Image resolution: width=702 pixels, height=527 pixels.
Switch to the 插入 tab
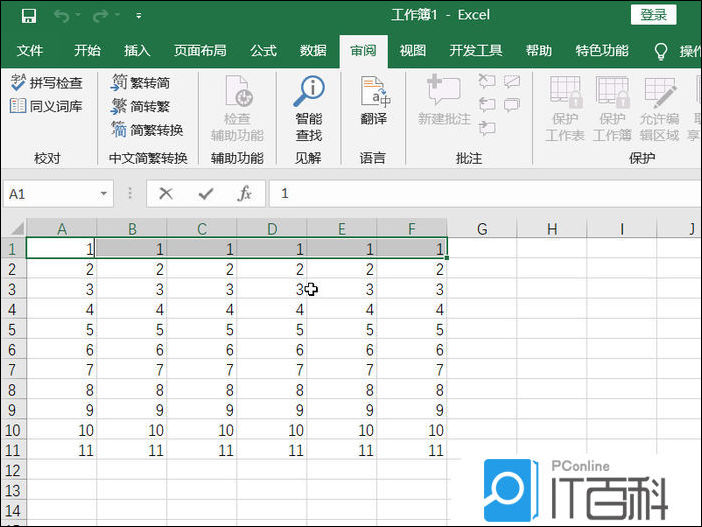click(137, 51)
